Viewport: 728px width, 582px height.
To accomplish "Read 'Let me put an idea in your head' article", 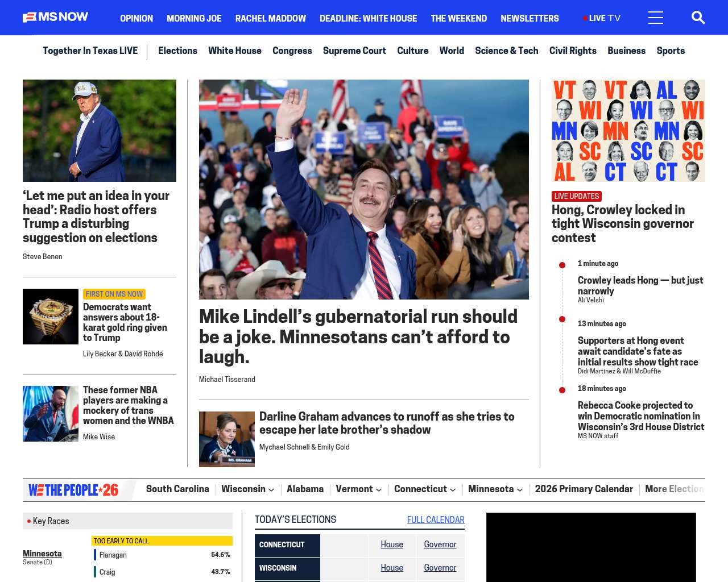I will pyautogui.click(x=96, y=217).
